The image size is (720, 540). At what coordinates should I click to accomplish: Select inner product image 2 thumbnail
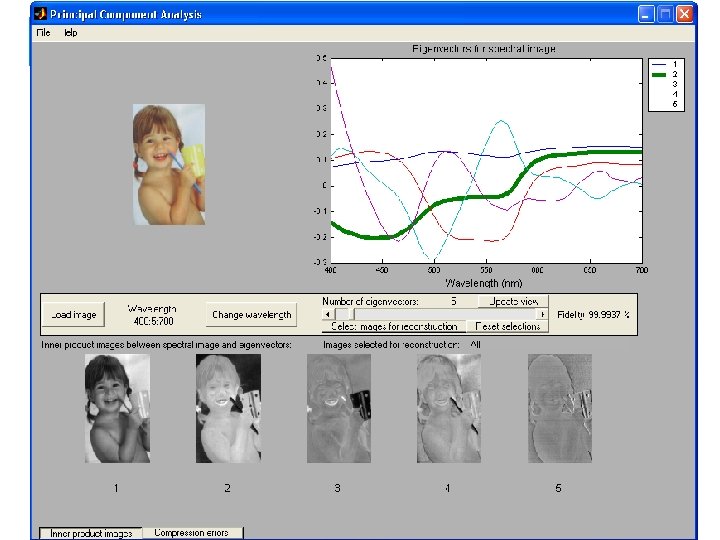[228, 408]
